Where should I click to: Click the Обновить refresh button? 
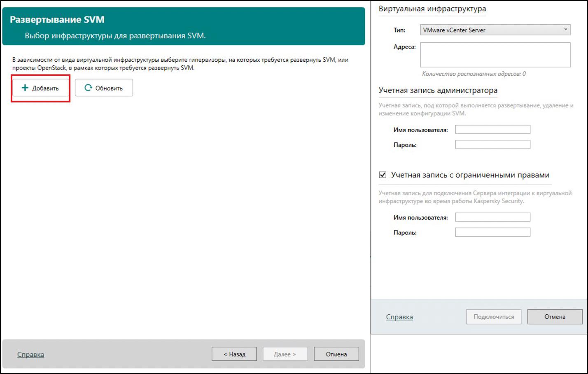(104, 88)
